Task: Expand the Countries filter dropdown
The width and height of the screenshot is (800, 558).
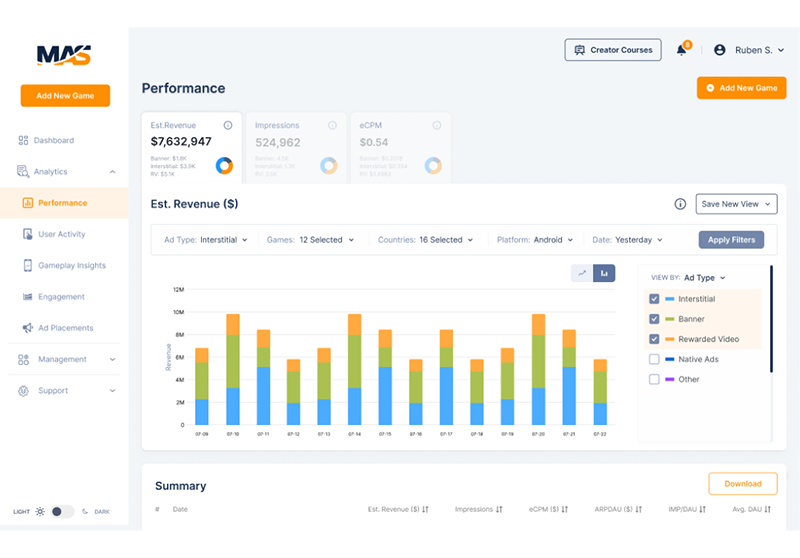Action: 426,240
